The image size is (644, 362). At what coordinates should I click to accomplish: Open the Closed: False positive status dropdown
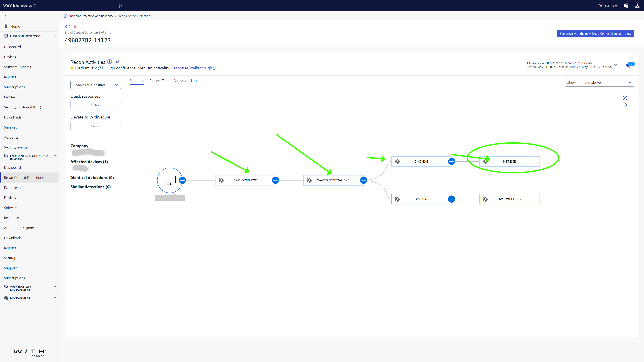coord(95,85)
